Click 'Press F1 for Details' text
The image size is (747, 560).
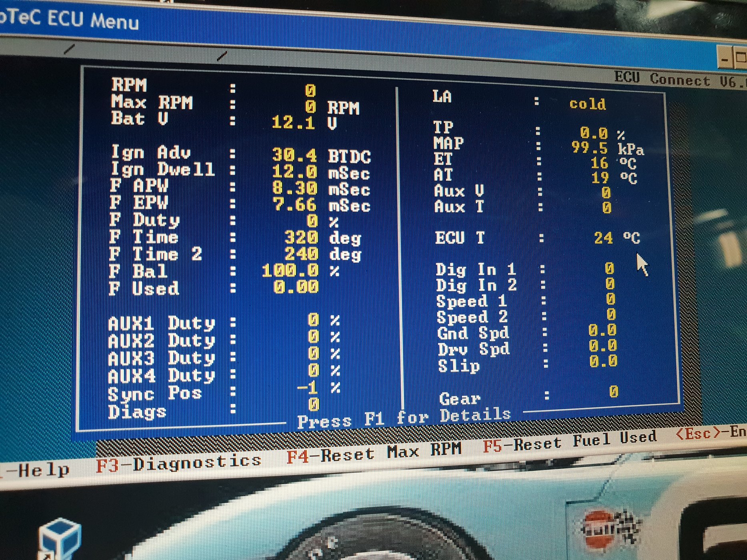(404, 418)
